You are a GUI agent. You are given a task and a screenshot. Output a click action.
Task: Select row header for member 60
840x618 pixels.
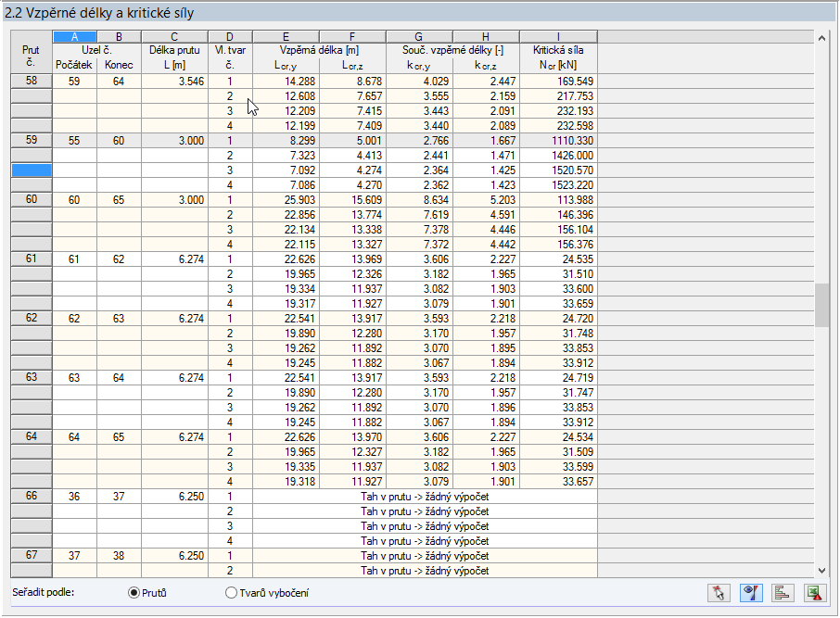tap(32, 200)
